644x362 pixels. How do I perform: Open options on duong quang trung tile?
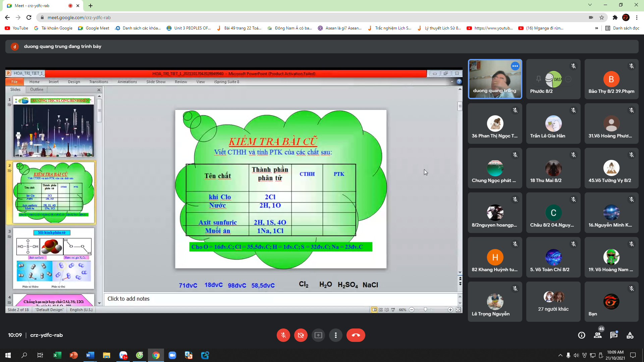515,66
